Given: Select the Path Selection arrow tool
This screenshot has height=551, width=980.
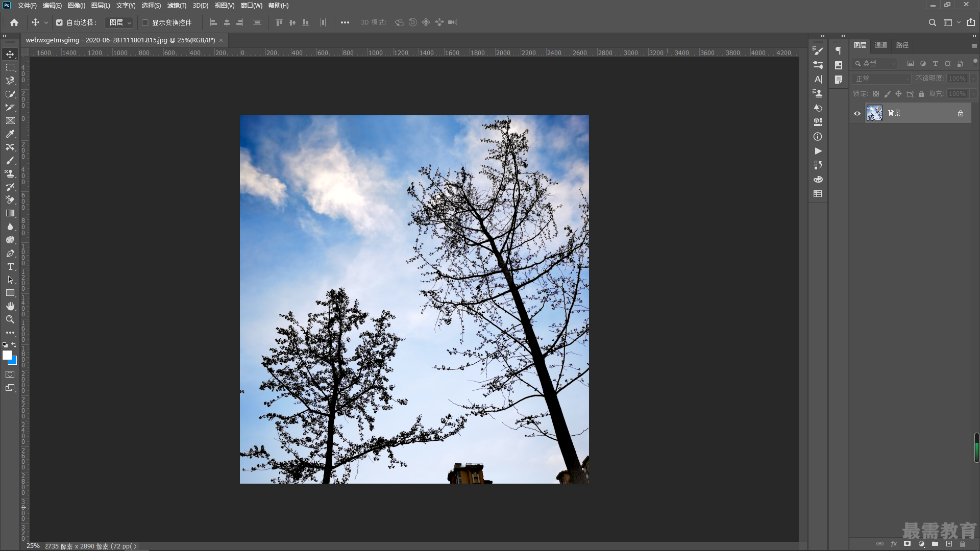Looking at the screenshot, I should click(x=10, y=280).
